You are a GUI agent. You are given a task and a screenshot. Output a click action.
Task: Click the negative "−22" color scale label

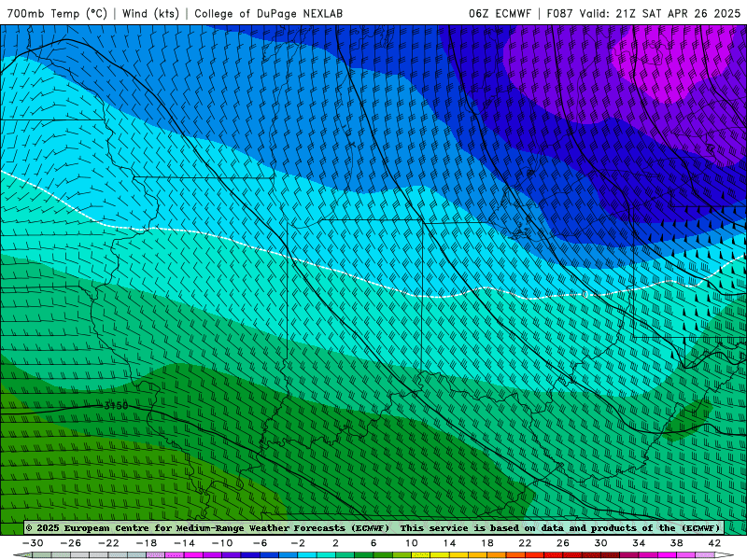pos(108,543)
